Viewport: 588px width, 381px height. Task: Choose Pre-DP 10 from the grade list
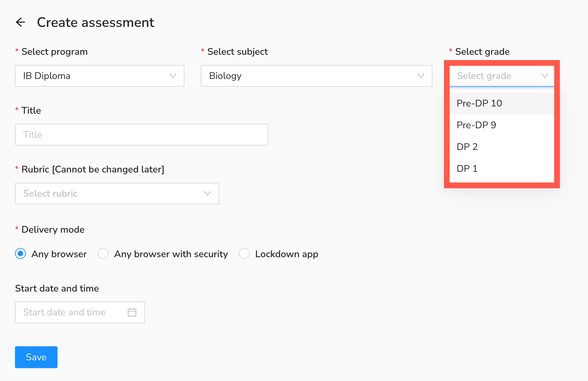click(x=479, y=103)
